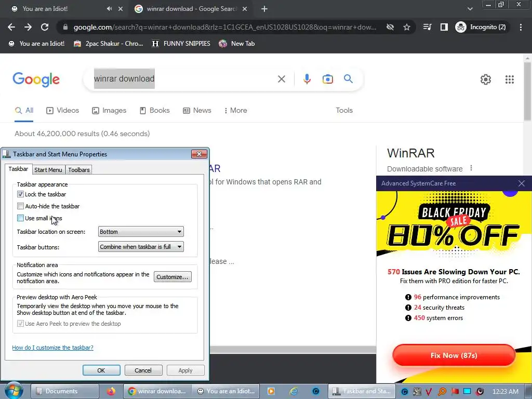Image resolution: width=532 pixels, height=399 pixels.
Task: Click the system tray clock
Action: pyautogui.click(x=505, y=391)
